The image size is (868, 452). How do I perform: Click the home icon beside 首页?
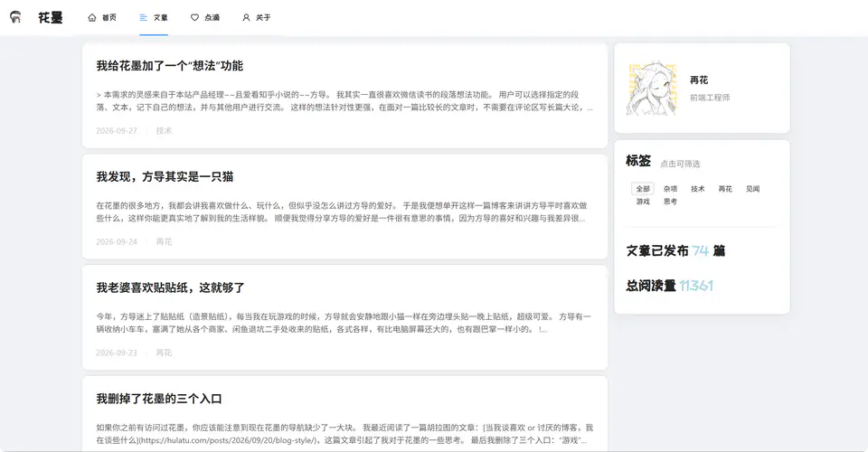(92, 18)
